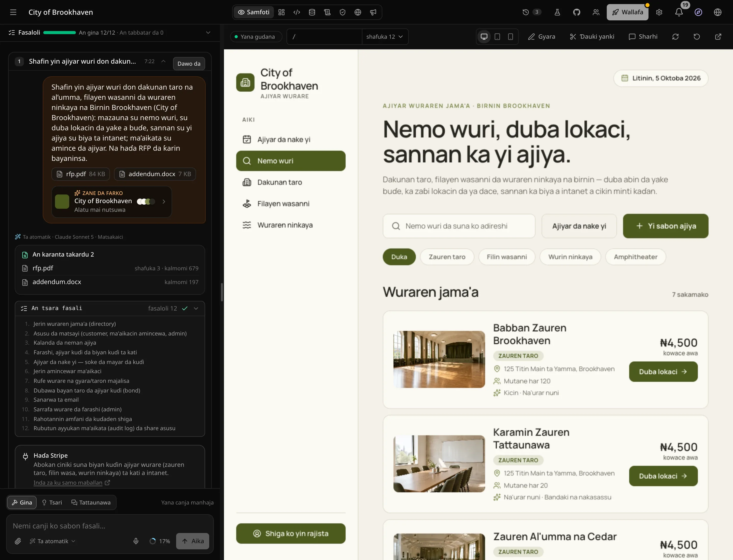
Task: Click Duba lokaci for Babban Zauren Brookhaven
Action: [x=663, y=372]
